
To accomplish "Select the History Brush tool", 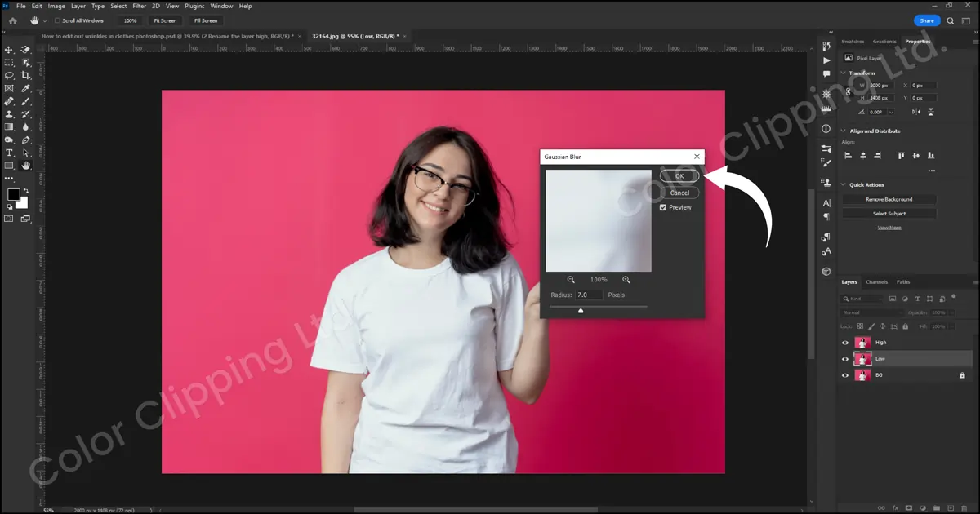I will [26, 115].
